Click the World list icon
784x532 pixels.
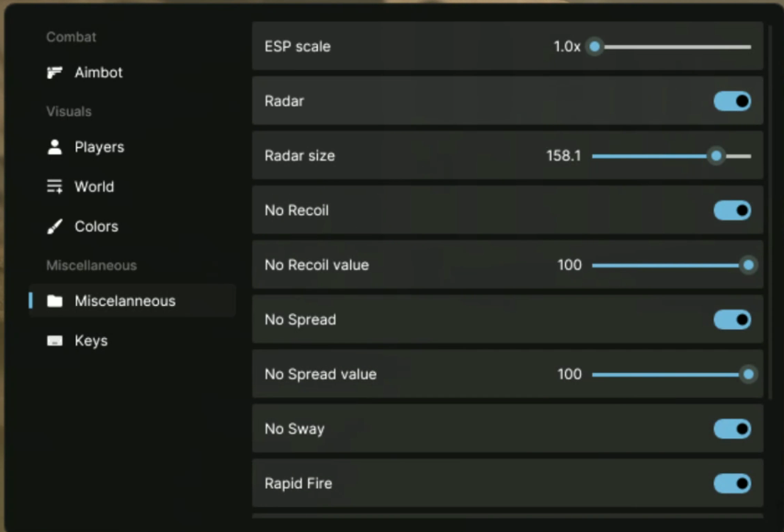tap(55, 187)
